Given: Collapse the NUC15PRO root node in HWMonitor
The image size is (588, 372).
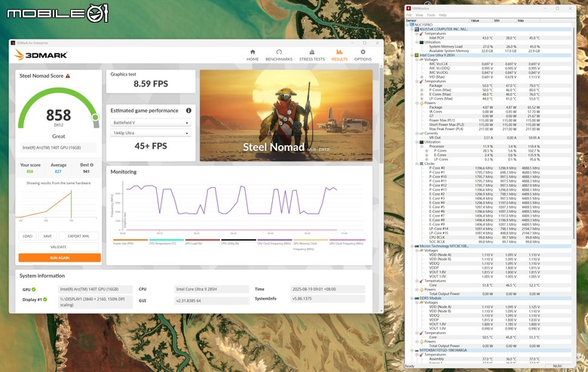Looking at the screenshot, I should click(408, 25).
